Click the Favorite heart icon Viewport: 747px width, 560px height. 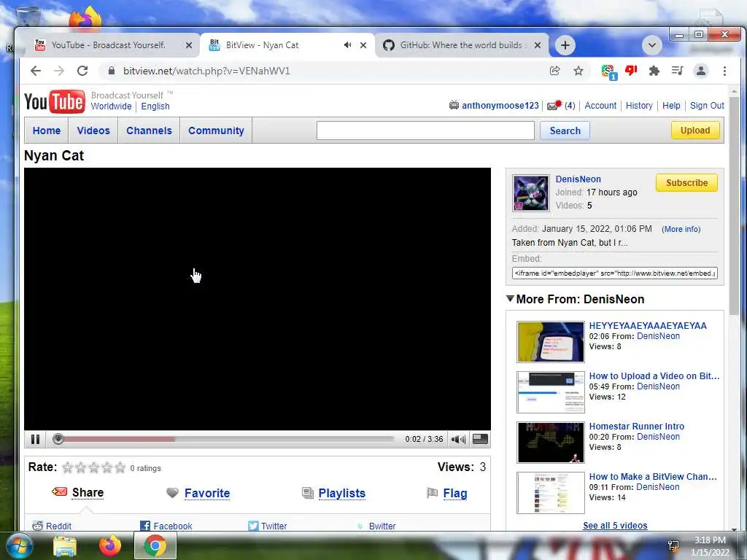pos(172,493)
